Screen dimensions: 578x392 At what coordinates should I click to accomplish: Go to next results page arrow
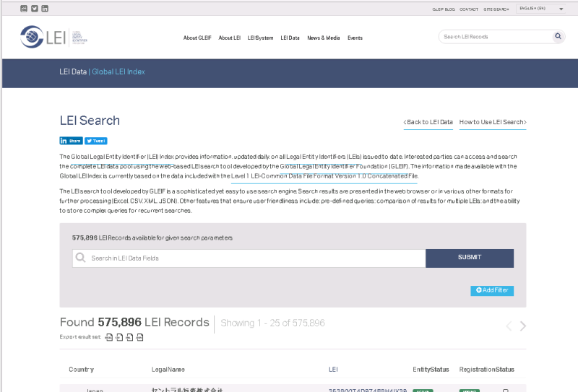click(522, 326)
